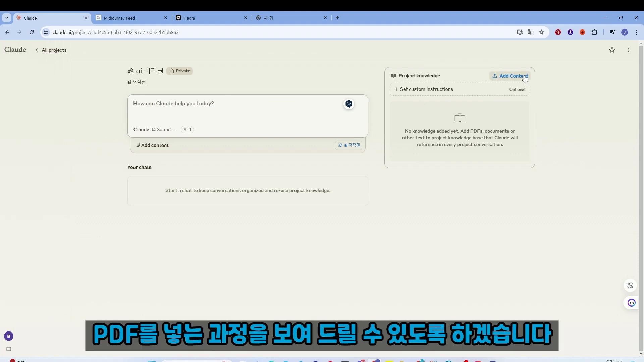Viewport: 644px width, 362px height.
Task: Click the dark blue download extension icon
Action: (x=570, y=32)
